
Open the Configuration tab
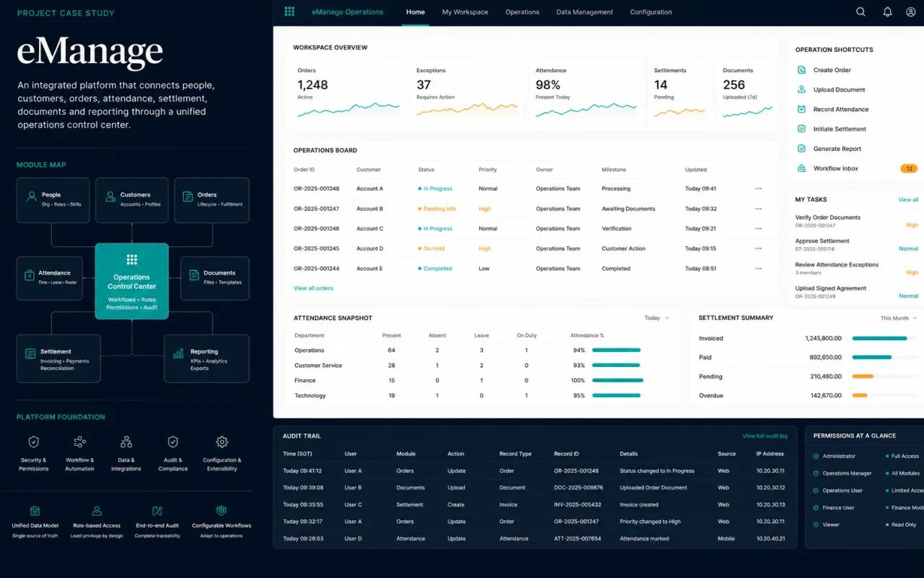(x=651, y=12)
